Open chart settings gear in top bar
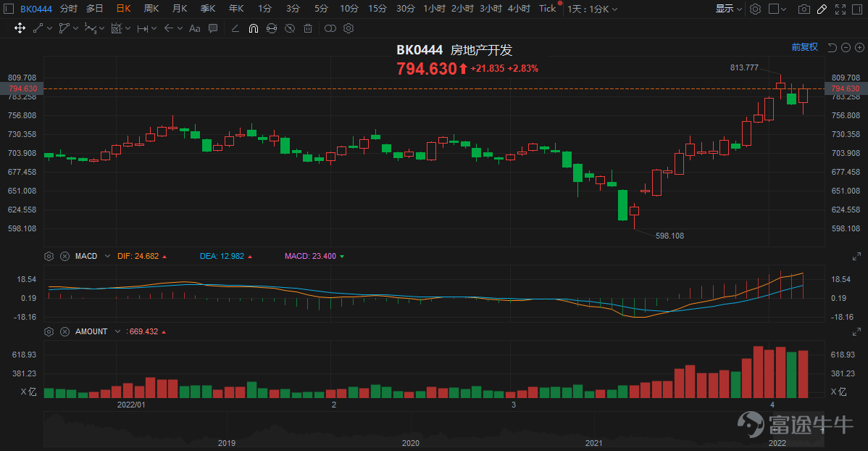Screen dimensions: 868x451 [x=755, y=9]
